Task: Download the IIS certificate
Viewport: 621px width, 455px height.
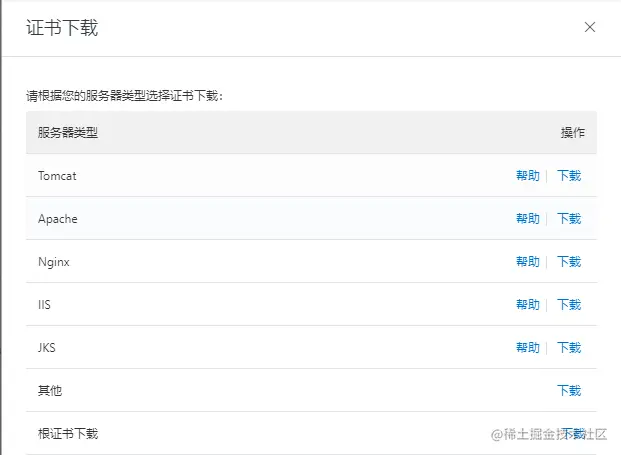Action: pyautogui.click(x=569, y=305)
